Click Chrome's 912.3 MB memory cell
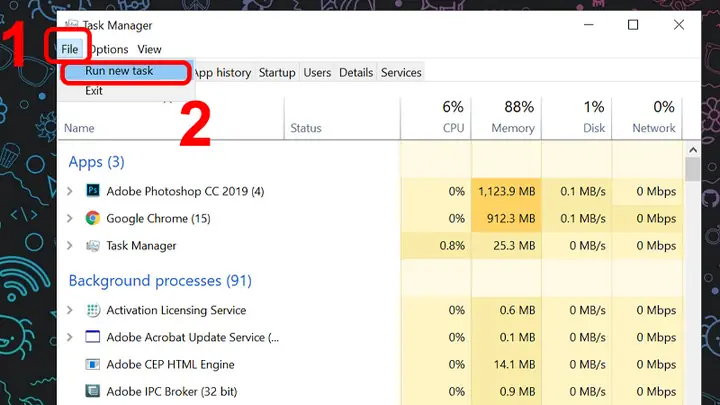This screenshot has width=720, height=405. [506, 219]
